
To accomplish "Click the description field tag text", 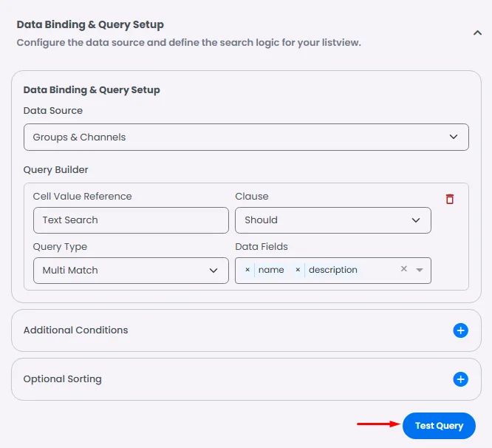I will tap(333, 270).
